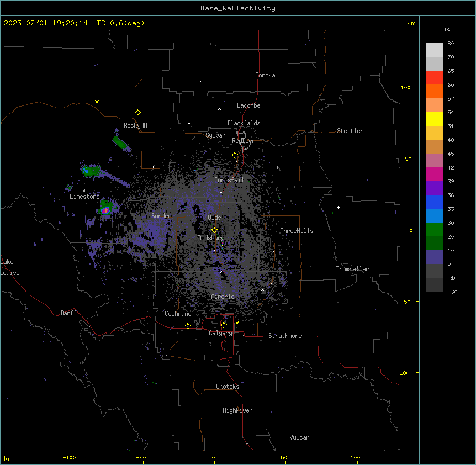Select the yellow diamond marker above the Calgary label
Screen dimensions: 476x465
tap(224, 325)
